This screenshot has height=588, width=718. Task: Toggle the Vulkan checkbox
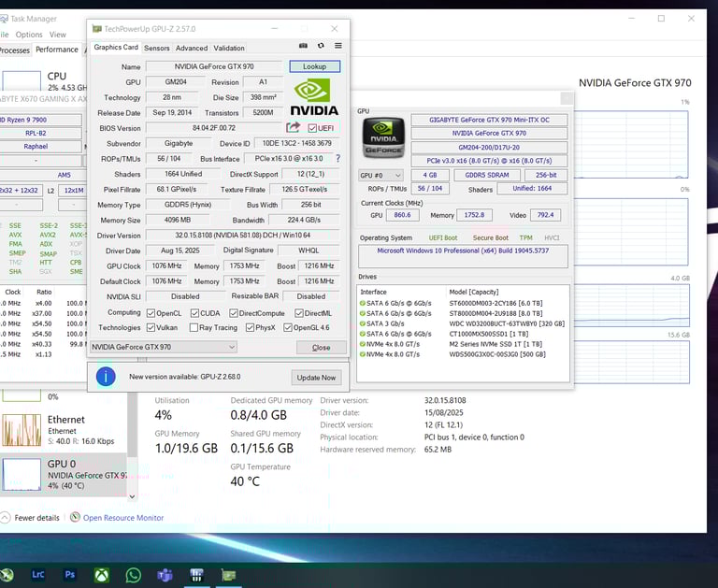point(151,327)
